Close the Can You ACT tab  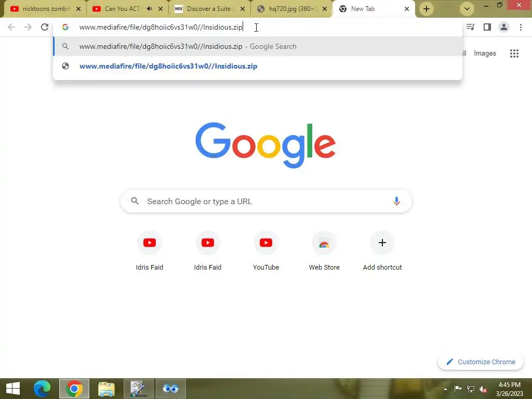(161, 9)
